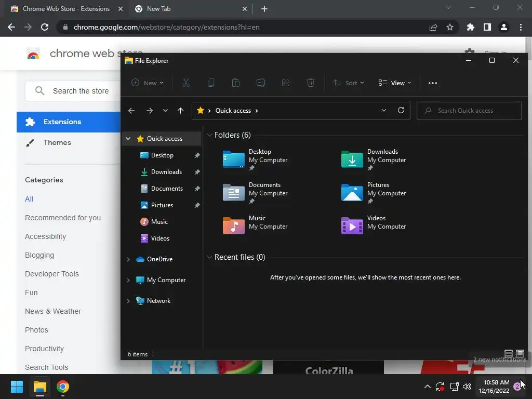Image resolution: width=532 pixels, height=399 pixels.
Task: Click the Rename icon in File Explorer toolbar
Action: coord(261,83)
